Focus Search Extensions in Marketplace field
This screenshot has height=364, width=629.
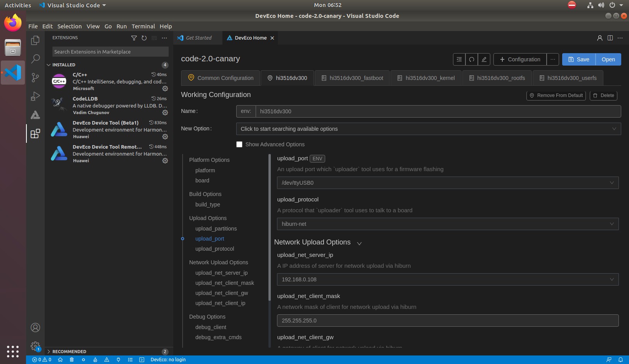coord(110,52)
